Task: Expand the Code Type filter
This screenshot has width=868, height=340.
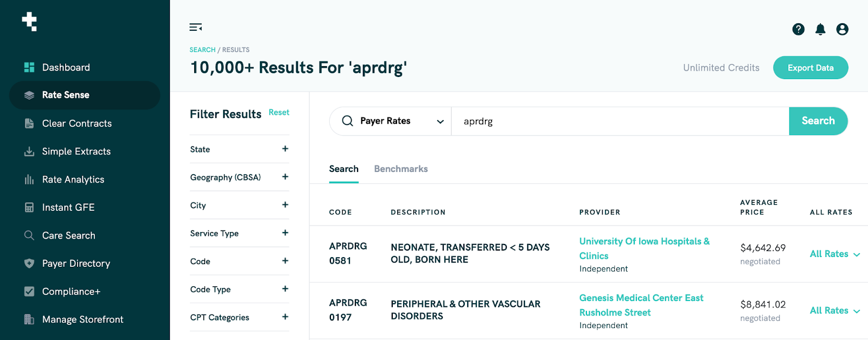Action: [x=285, y=289]
